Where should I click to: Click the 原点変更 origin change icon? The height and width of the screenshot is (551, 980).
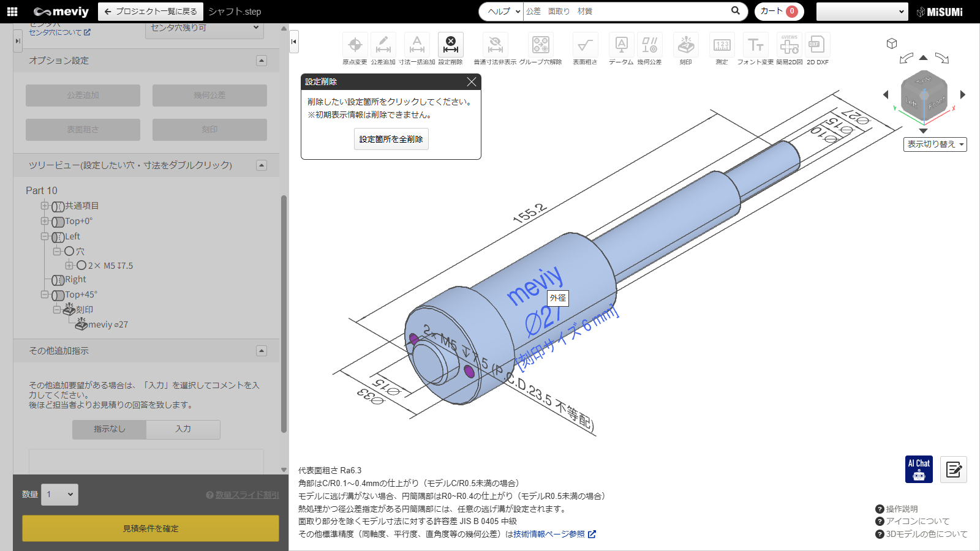point(355,45)
